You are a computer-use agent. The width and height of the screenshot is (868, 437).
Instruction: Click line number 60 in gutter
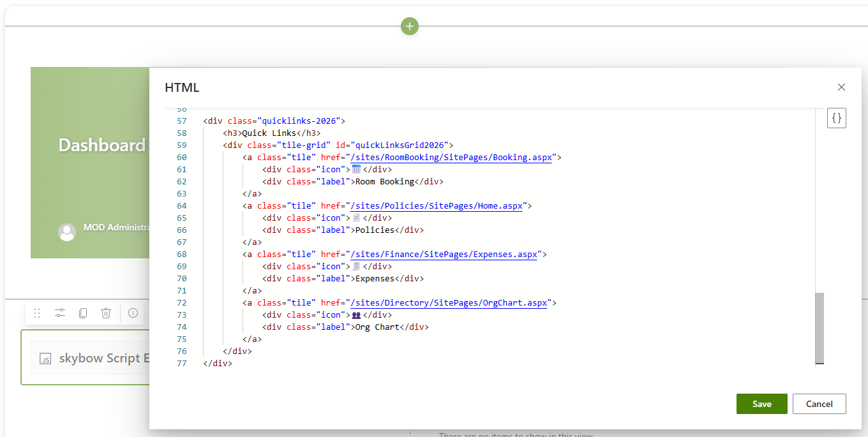pyautogui.click(x=181, y=157)
